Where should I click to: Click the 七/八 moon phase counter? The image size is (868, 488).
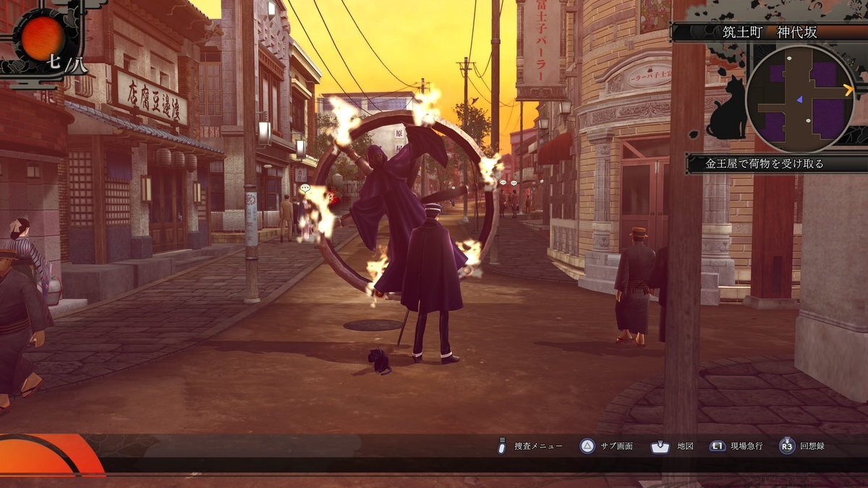click(67, 64)
